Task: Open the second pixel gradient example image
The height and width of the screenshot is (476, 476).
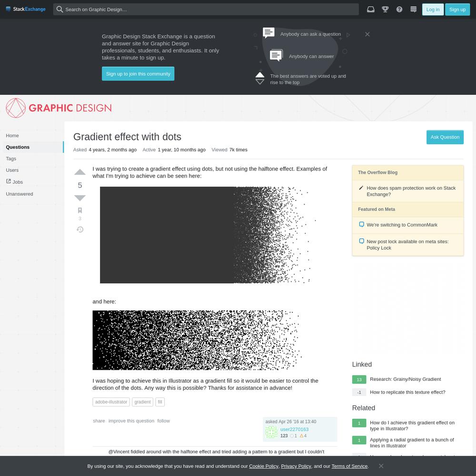Action: tap(197, 340)
